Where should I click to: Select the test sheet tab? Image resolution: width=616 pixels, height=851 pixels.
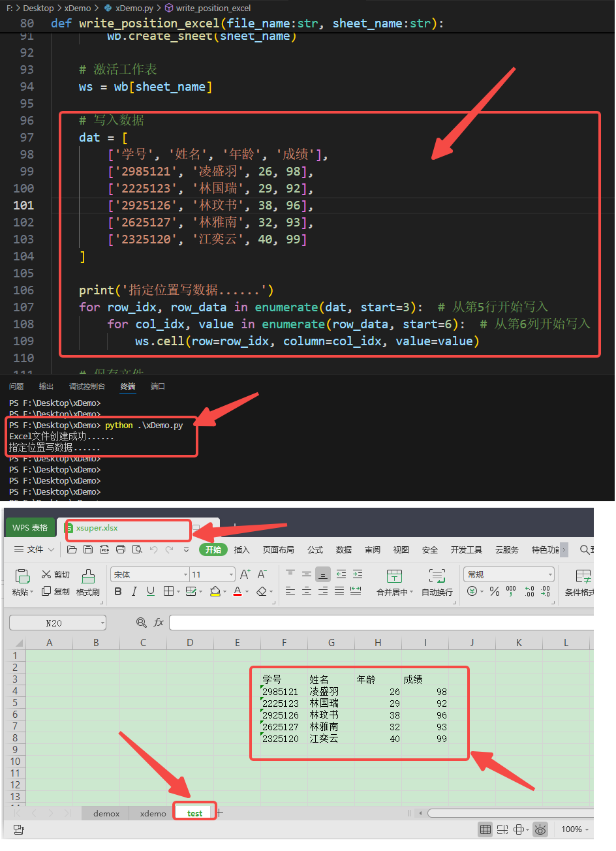pyautogui.click(x=194, y=813)
